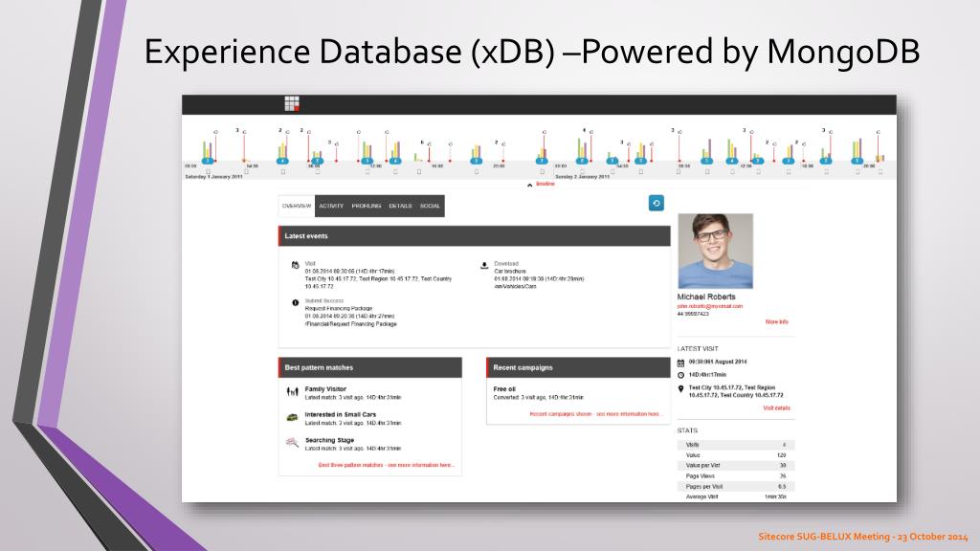This screenshot has width=980, height=551.
Task: Open the Social tab
Action: pyautogui.click(x=430, y=207)
